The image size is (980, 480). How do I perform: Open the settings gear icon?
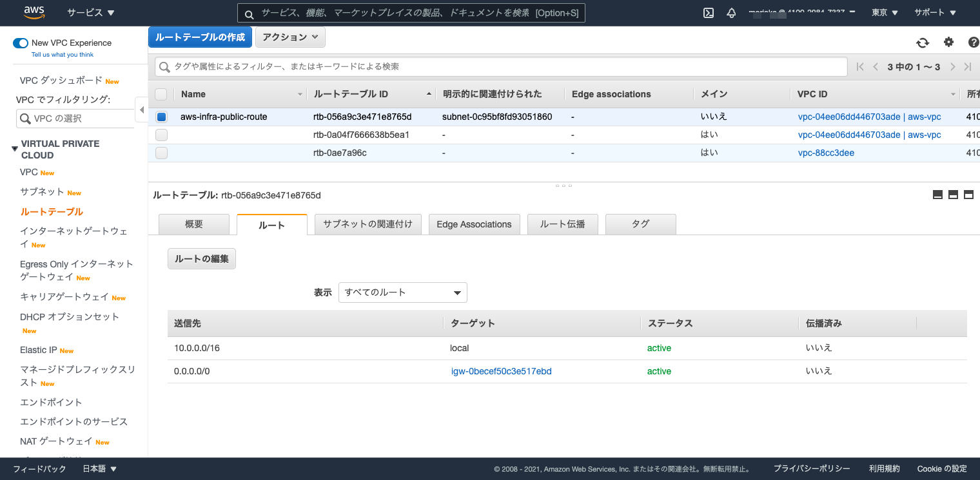948,43
